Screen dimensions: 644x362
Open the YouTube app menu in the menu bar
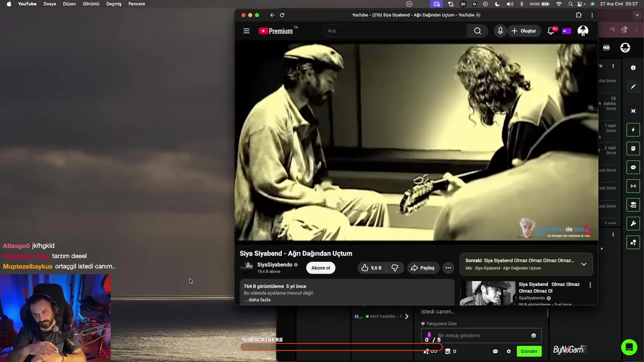[x=27, y=4]
